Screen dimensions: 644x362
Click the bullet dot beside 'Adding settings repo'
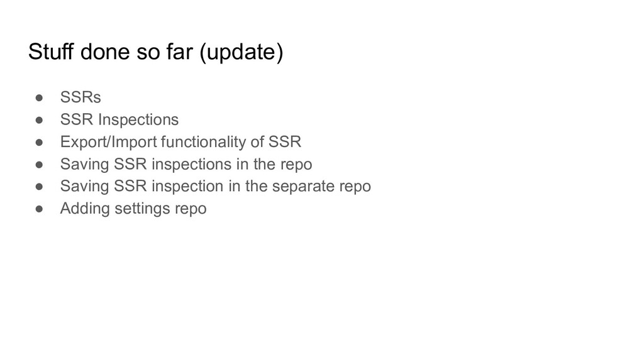pos(40,209)
